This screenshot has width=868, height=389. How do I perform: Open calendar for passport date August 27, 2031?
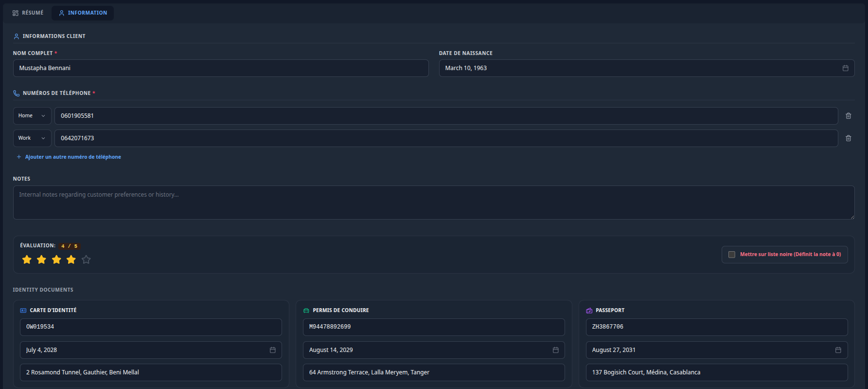click(x=838, y=350)
